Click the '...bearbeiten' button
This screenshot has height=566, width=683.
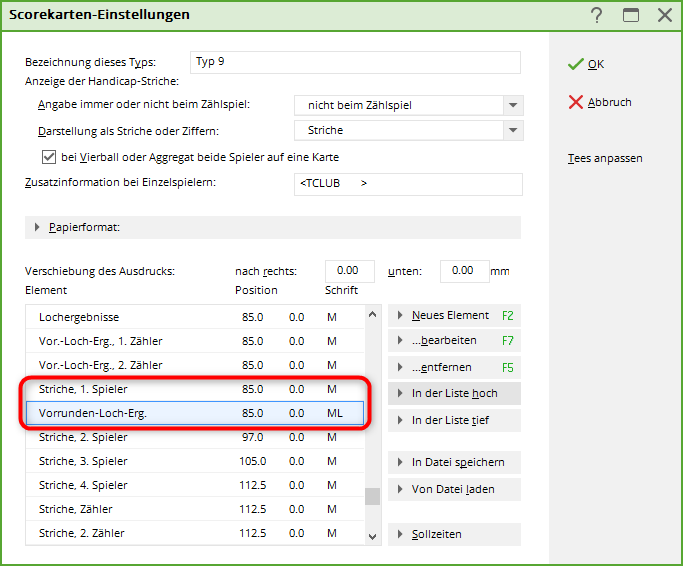click(454, 341)
